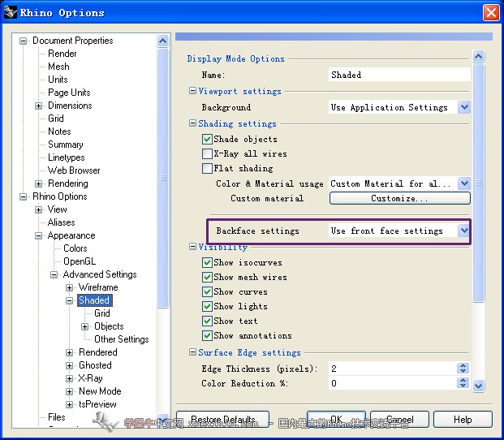Select Files tree item
The width and height of the screenshot is (504, 440).
coord(56,417)
